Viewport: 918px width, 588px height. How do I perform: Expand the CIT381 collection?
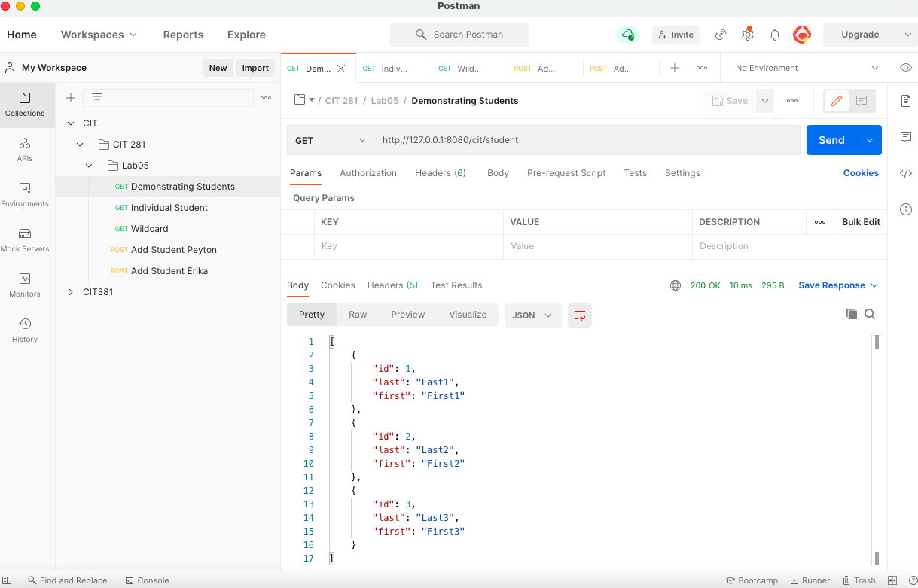(x=71, y=291)
